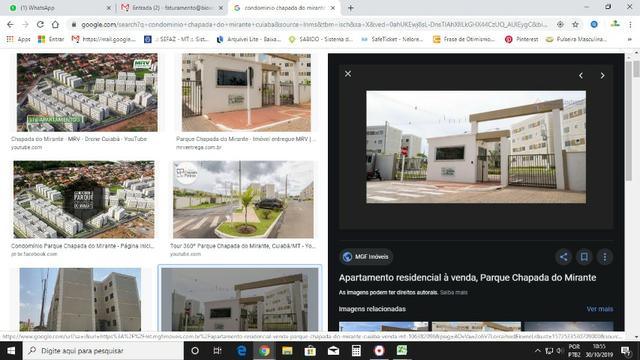The image size is (640, 360).
Task: Open the Pulseira Masculina bookmark
Action: (x=576, y=39)
